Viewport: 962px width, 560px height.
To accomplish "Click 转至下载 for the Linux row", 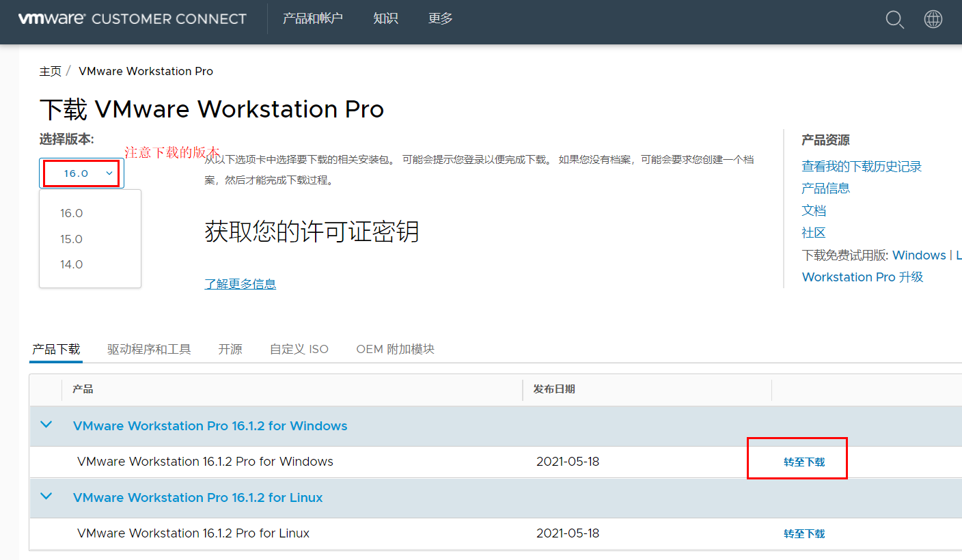I will (x=804, y=534).
